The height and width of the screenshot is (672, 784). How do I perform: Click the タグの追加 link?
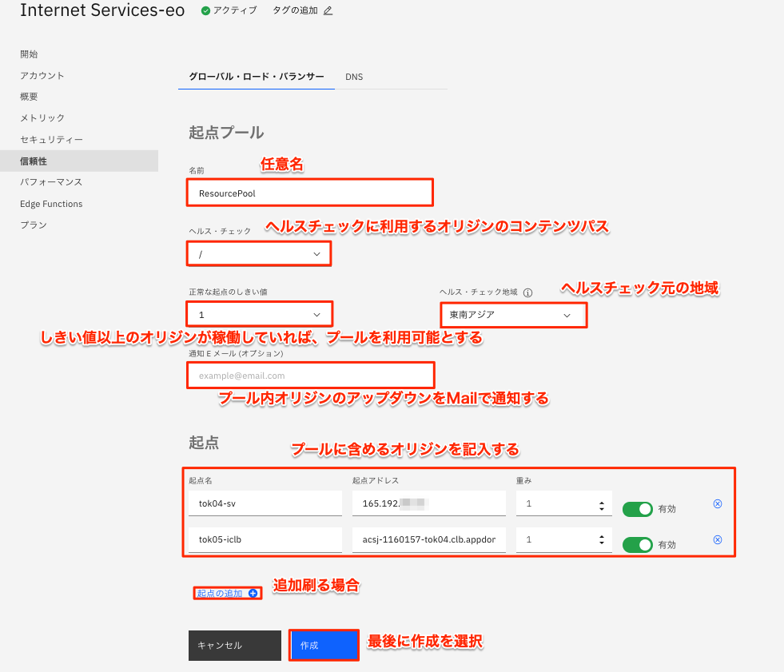[295, 10]
